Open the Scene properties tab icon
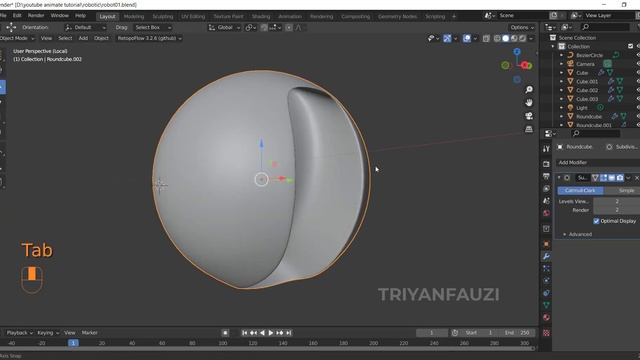This screenshot has width=640, height=360. coord(546,201)
